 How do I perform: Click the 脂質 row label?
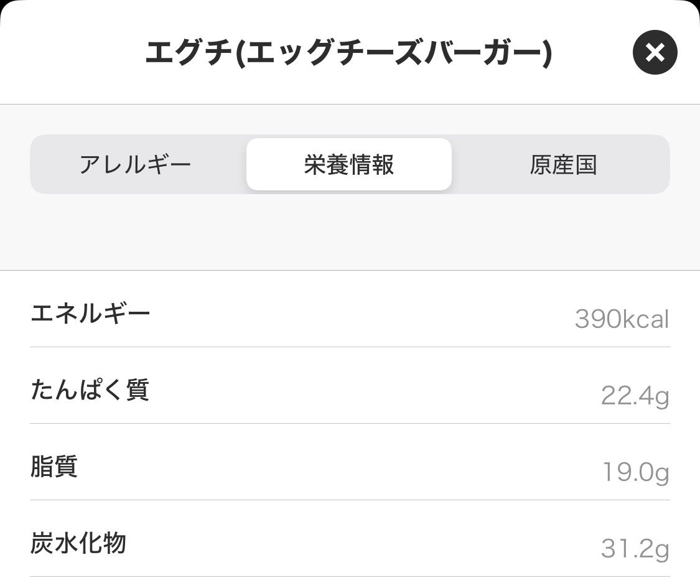54,466
